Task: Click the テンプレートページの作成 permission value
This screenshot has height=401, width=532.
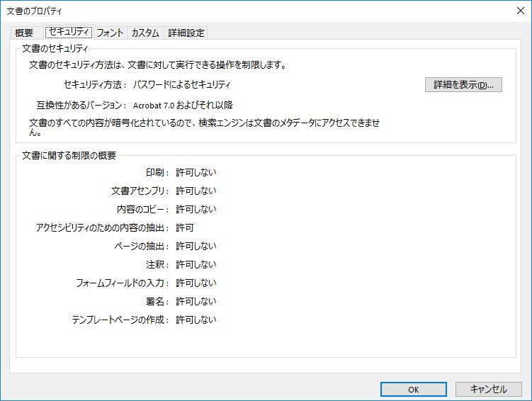Action: point(196,320)
